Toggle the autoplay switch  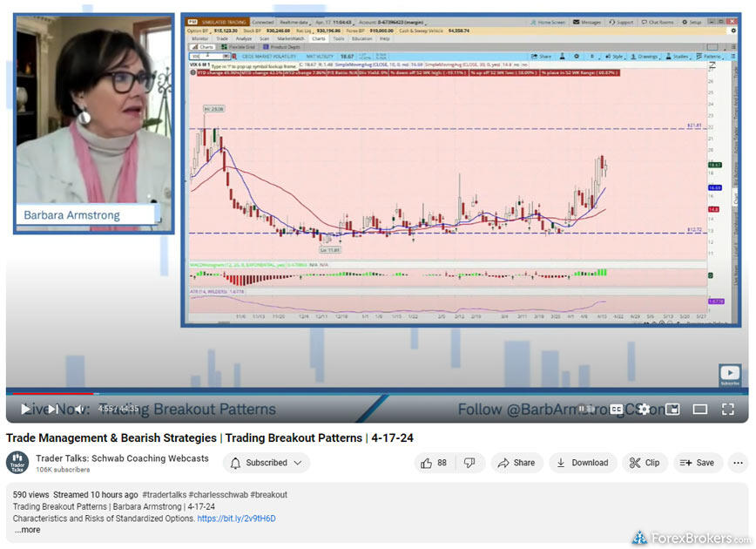click(587, 409)
